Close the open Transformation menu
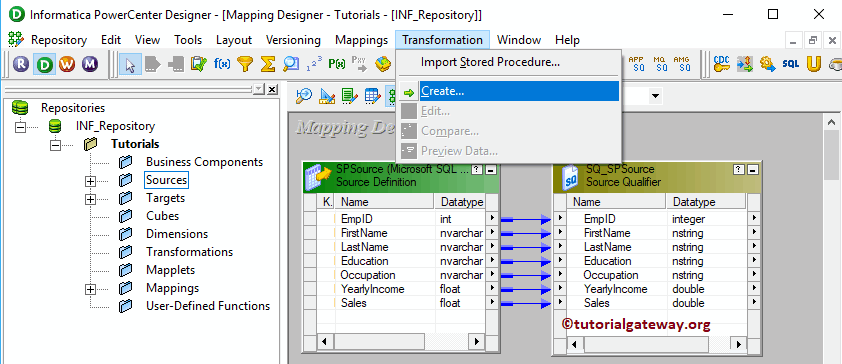842x364 pixels. tap(442, 40)
